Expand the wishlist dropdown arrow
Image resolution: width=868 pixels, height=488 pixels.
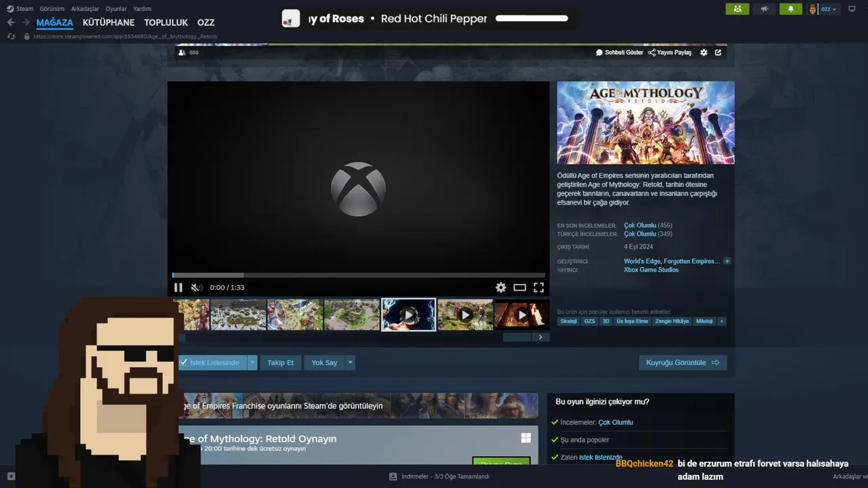pyautogui.click(x=252, y=363)
